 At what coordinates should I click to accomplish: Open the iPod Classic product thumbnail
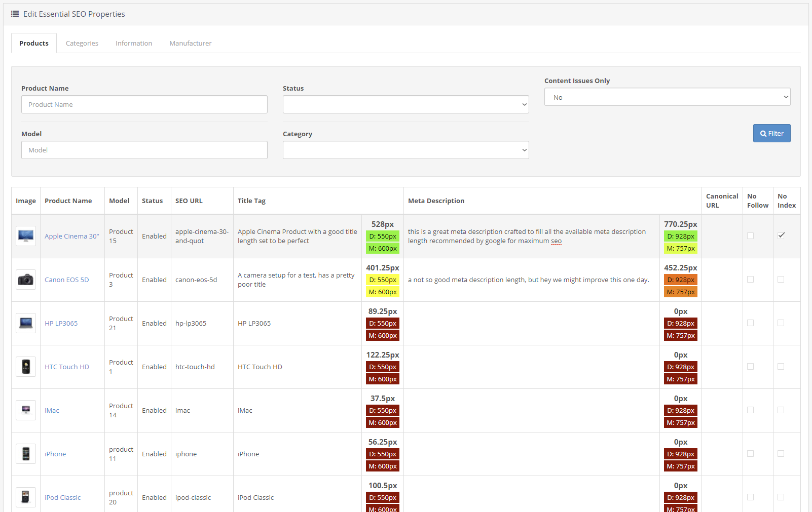[26, 497]
